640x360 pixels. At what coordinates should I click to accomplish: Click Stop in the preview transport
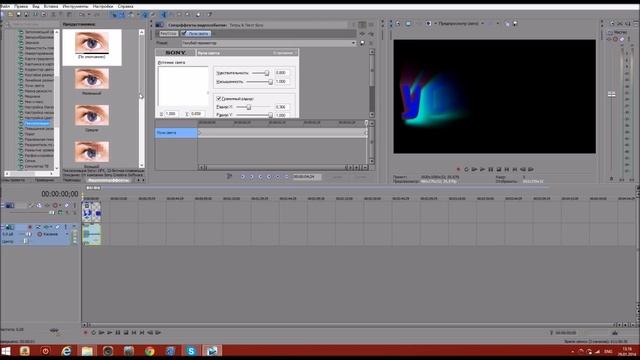tap(499, 169)
